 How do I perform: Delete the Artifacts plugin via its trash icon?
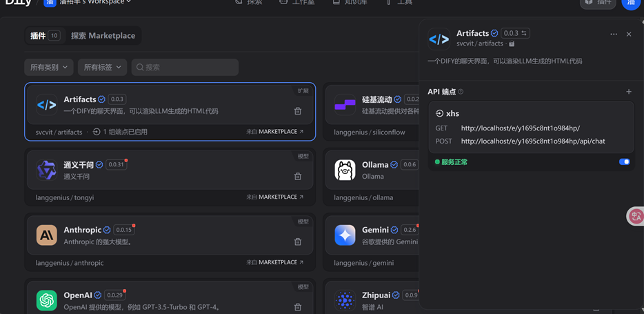pos(298,111)
